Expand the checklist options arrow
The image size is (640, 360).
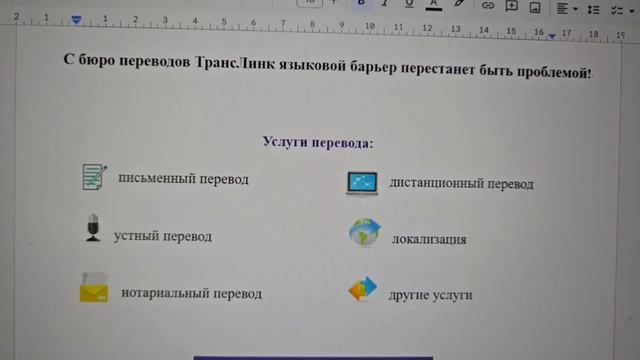(632, 11)
